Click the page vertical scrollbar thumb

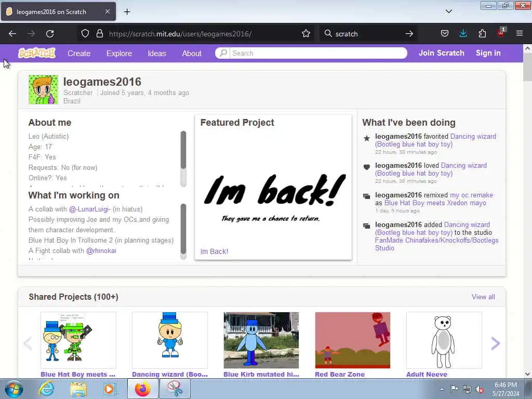pos(527,66)
